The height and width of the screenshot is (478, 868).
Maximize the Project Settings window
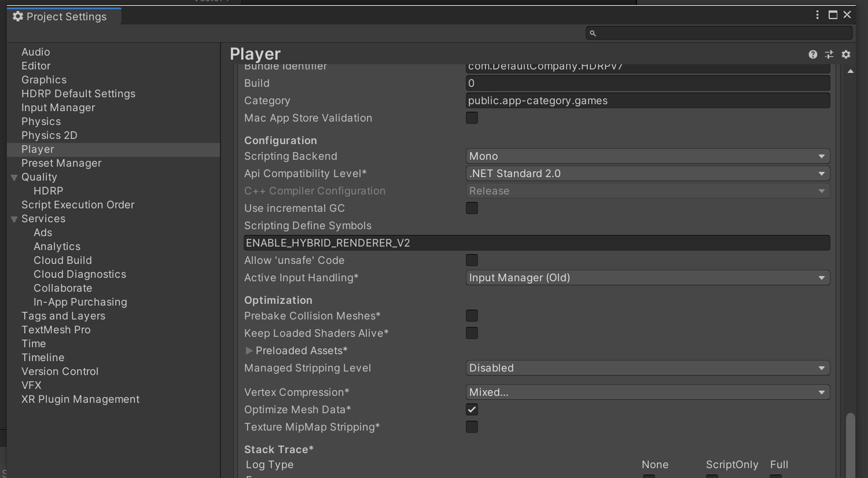click(833, 15)
